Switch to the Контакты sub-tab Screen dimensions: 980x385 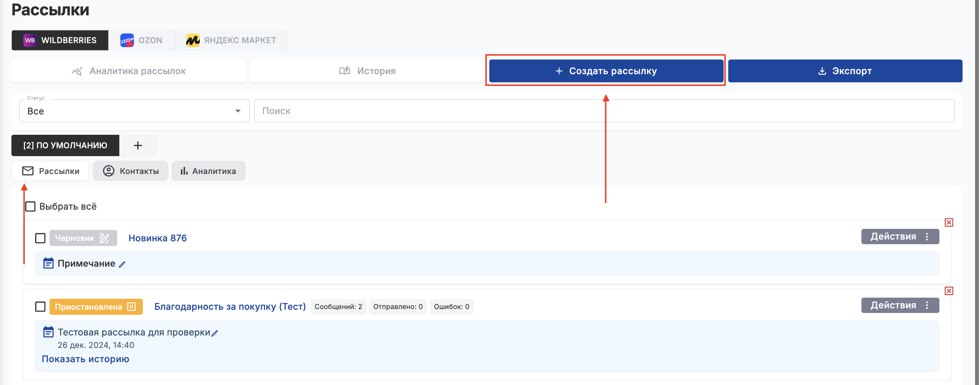click(x=130, y=171)
